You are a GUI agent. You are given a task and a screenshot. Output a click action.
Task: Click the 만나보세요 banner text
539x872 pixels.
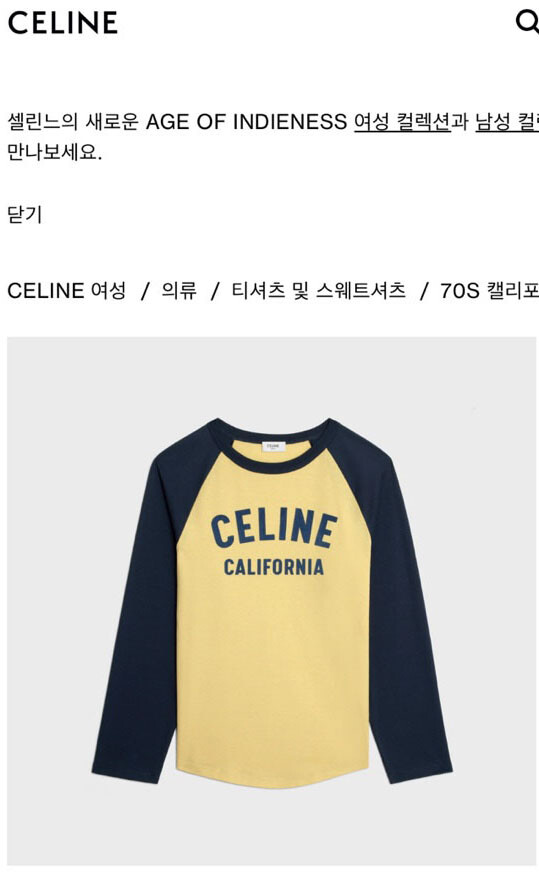[x=55, y=152]
